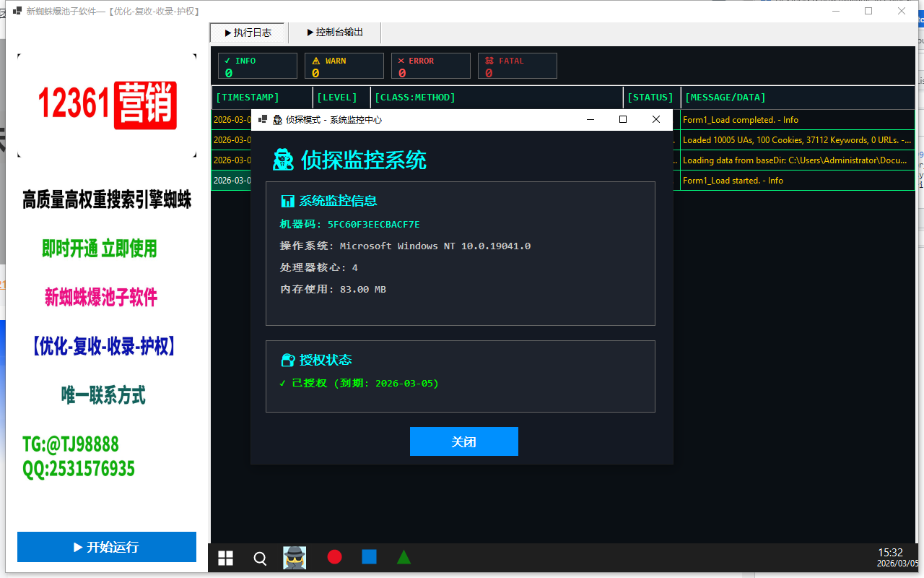
Task: Click the blue square icon in bottom bar
Action: (x=369, y=557)
